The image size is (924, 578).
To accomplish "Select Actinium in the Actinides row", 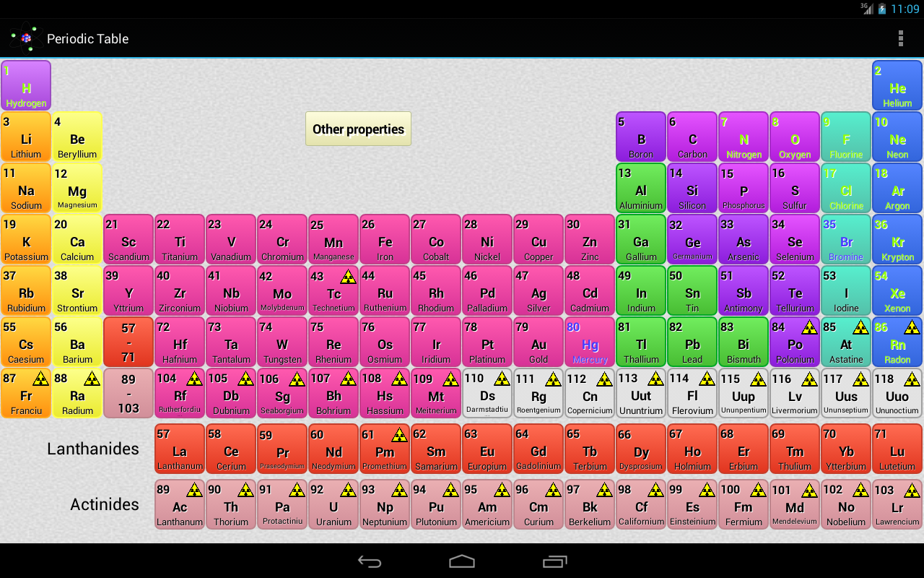I will (x=179, y=504).
